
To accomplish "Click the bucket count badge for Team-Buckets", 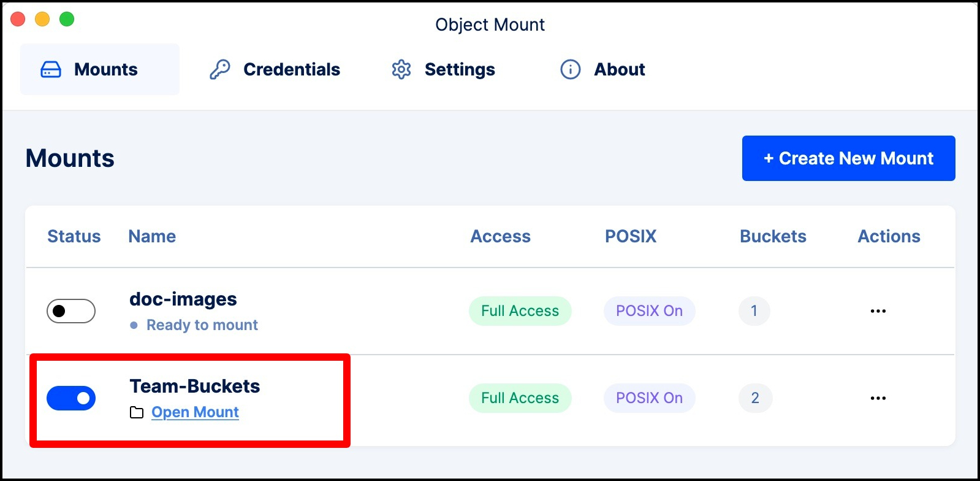I will pyautogui.click(x=755, y=398).
